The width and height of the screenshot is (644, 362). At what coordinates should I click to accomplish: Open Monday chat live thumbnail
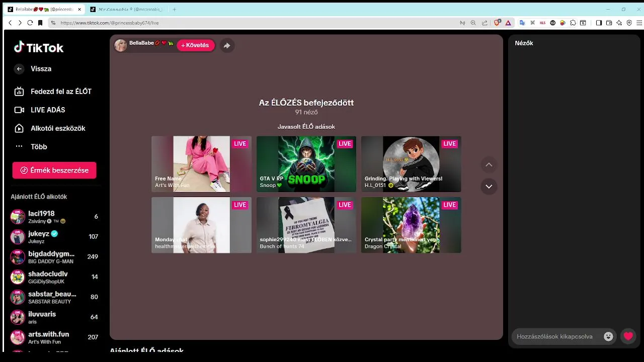[201, 225]
